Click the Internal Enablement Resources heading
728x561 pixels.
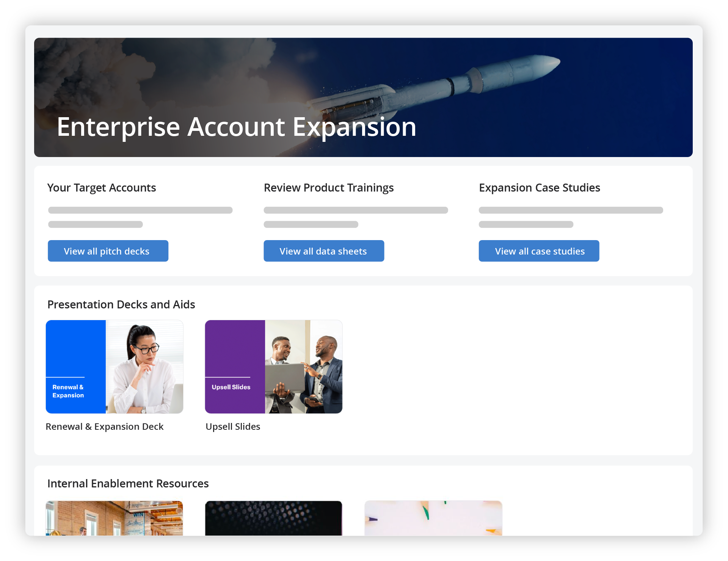(128, 483)
